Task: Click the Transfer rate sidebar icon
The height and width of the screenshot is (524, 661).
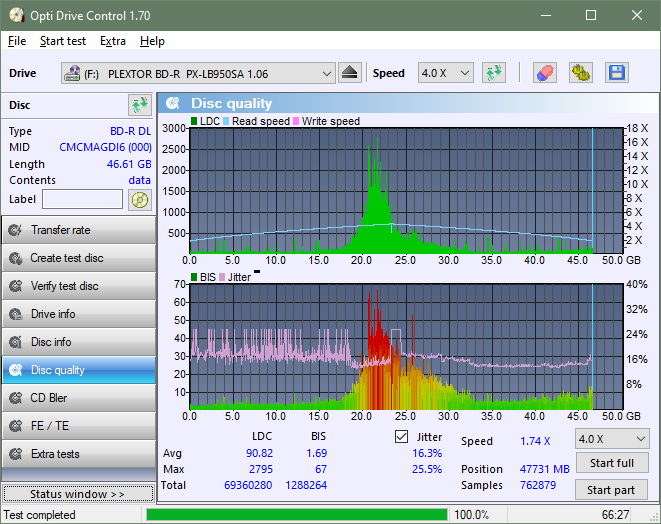Action: click(x=16, y=230)
